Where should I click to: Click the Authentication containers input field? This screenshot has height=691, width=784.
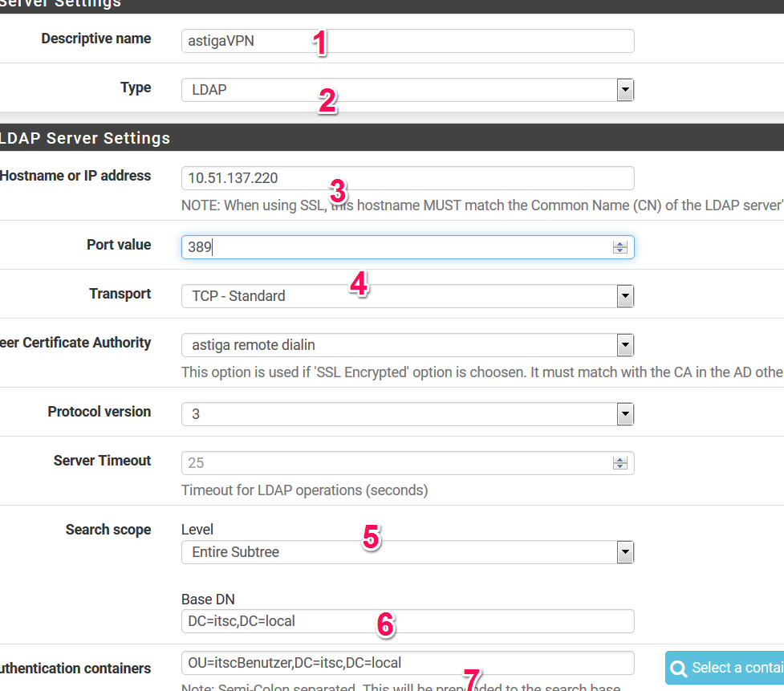point(408,663)
